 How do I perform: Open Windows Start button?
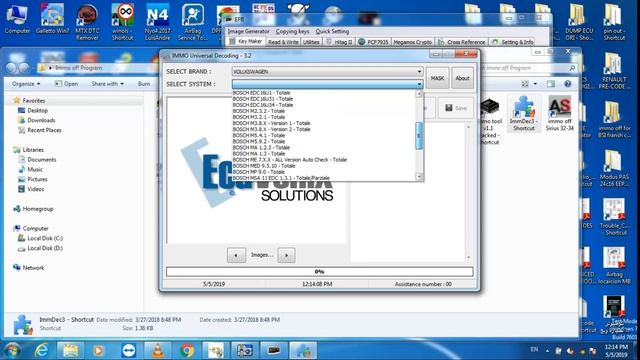click(x=12, y=351)
